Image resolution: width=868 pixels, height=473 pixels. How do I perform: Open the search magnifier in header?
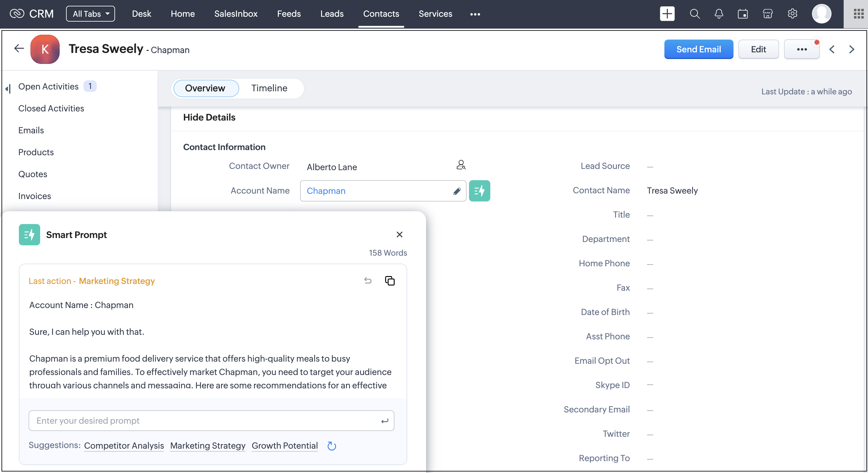(x=694, y=14)
